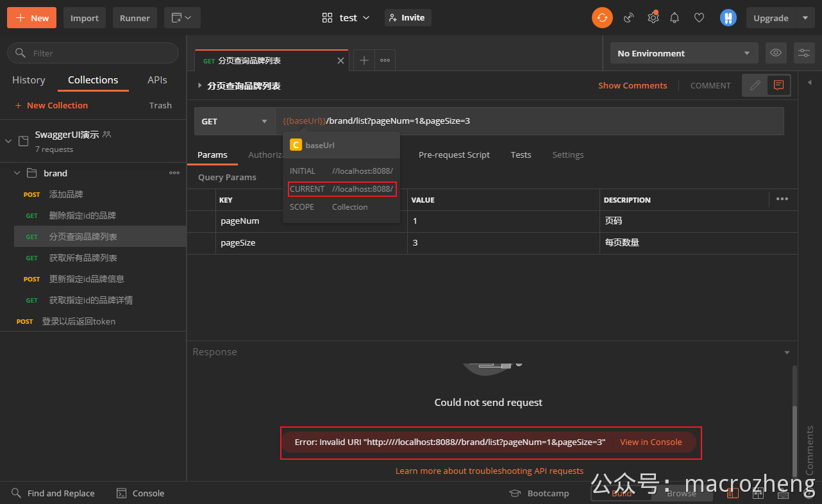822x504 pixels.
Task: Click the SwaggerUI演示 collection icon
Action: pyautogui.click(x=24, y=141)
